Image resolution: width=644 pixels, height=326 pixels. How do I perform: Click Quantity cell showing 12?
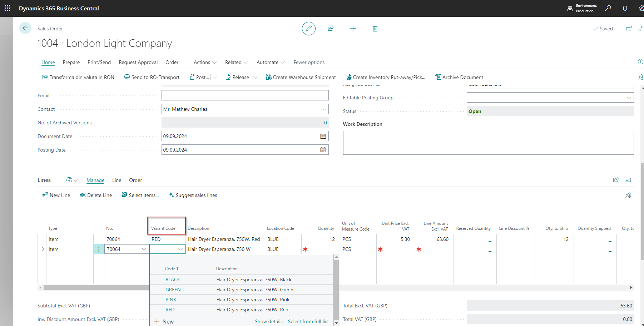[320, 239]
